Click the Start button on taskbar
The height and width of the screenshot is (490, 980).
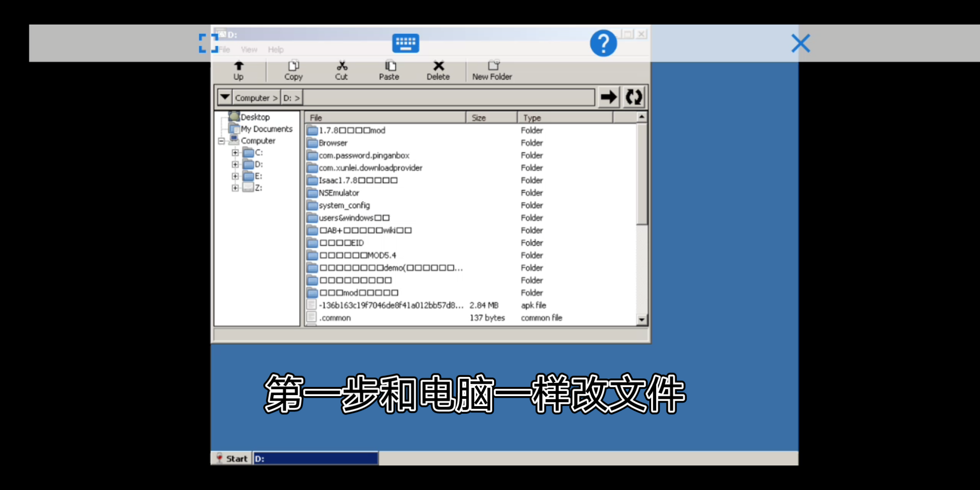pyautogui.click(x=232, y=458)
